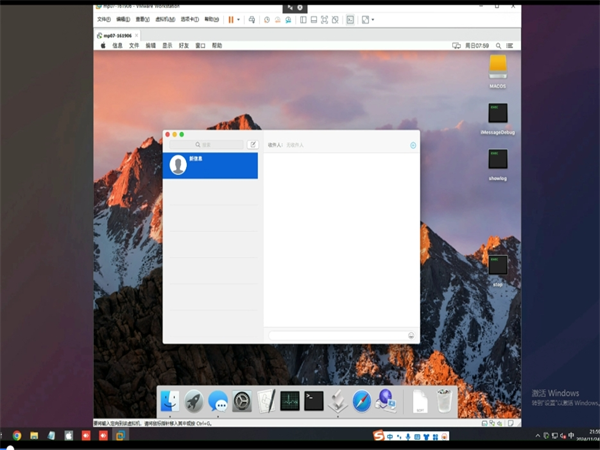The width and height of the screenshot is (600, 450).
Task: Click the Messages search field
Action: pos(206,145)
